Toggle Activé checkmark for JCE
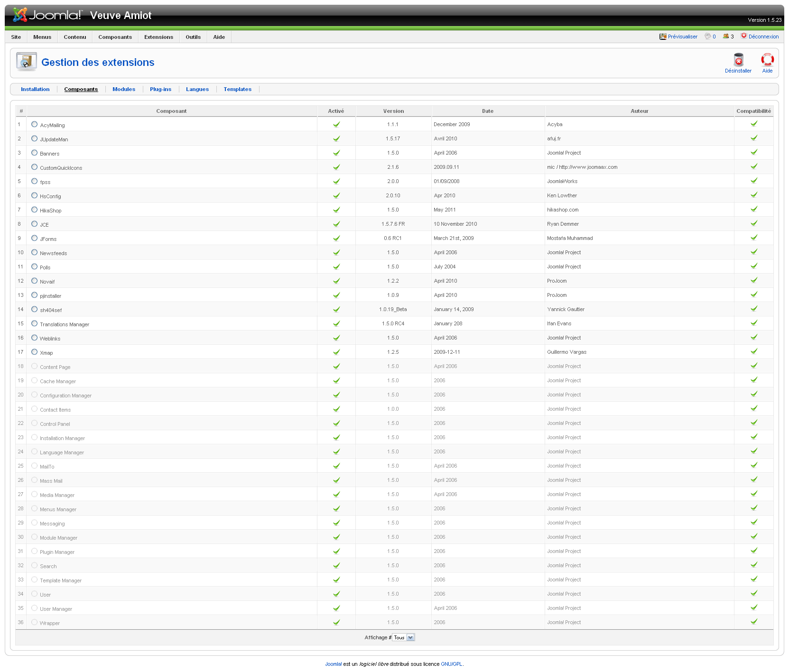The image size is (789, 672). click(336, 224)
